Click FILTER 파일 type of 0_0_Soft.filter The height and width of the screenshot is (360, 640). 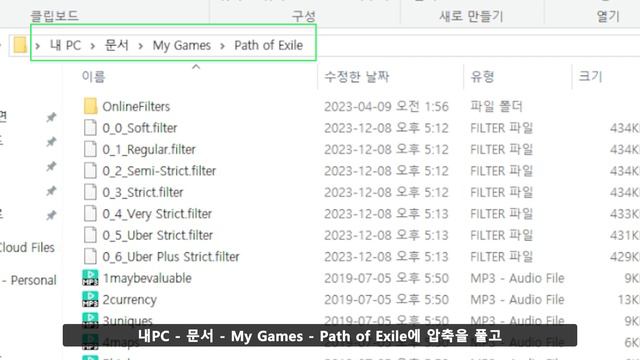pyautogui.click(x=502, y=128)
